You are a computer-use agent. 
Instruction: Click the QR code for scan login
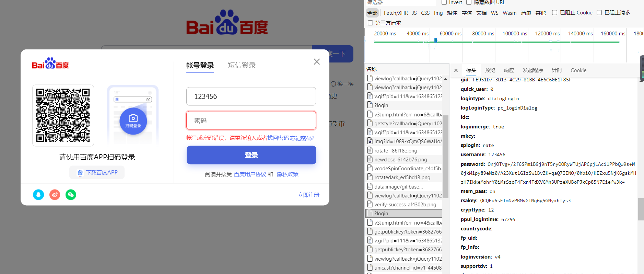(x=63, y=115)
